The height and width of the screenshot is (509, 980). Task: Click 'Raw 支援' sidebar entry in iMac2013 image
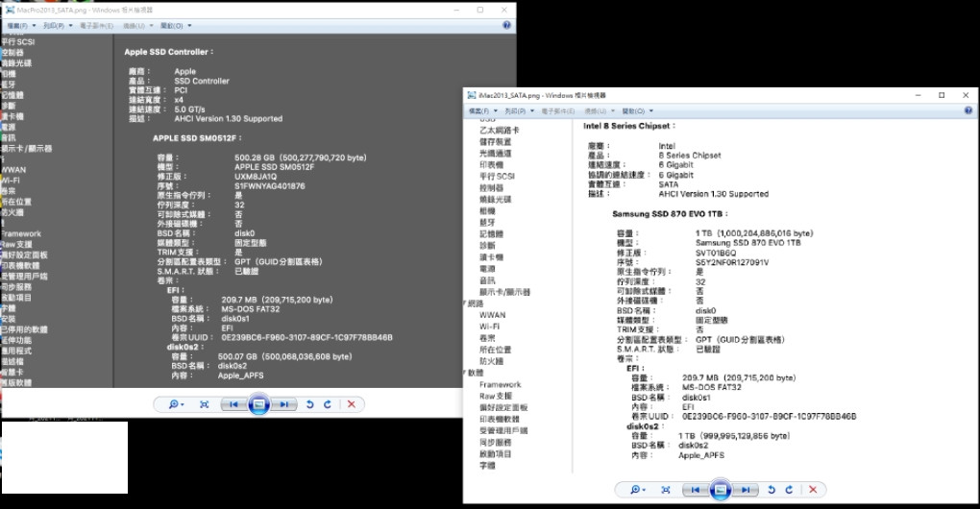click(x=496, y=396)
